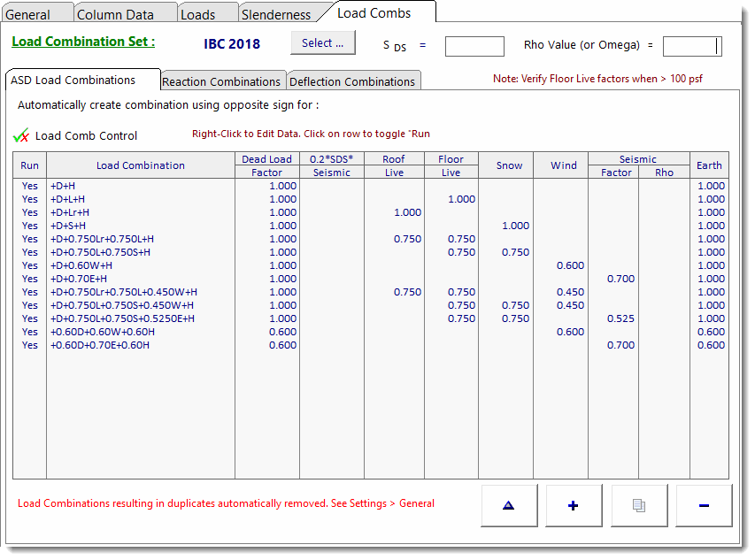Open the Slenderness tab

[x=276, y=15]
